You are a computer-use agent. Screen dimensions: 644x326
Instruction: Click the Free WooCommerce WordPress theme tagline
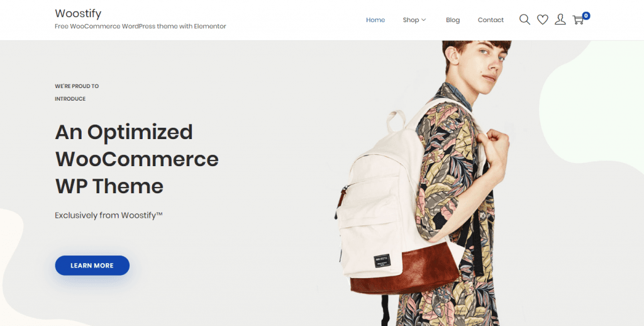point(140,26)
